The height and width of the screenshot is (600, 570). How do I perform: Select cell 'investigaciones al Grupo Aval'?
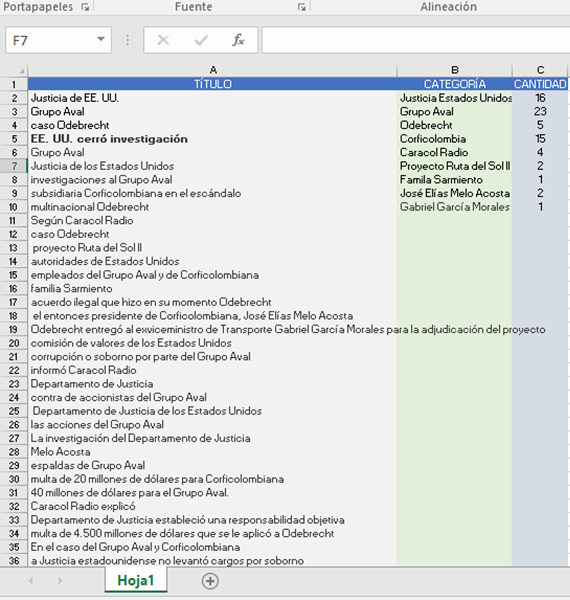[x=213, y=180]
